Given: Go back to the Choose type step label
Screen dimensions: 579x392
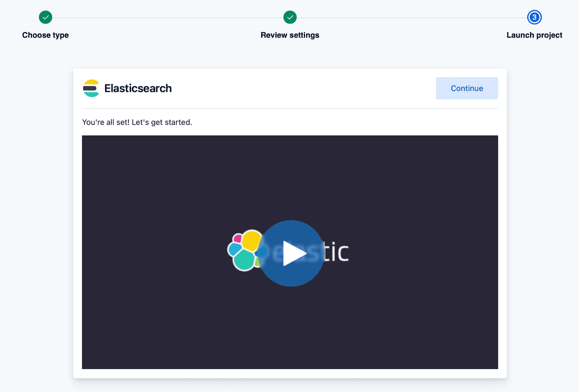Looking at the screenshot, I should point(46,35).
